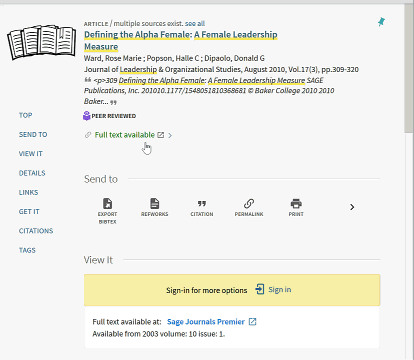Jump to SEND TO section in sidebar
The image size is (414, 360).
coord(33,135)
